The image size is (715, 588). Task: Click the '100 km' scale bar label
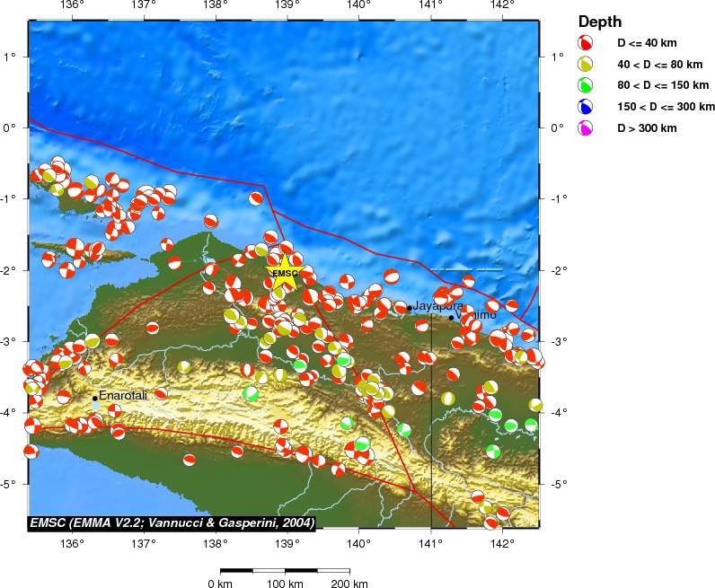coord(285,584)
